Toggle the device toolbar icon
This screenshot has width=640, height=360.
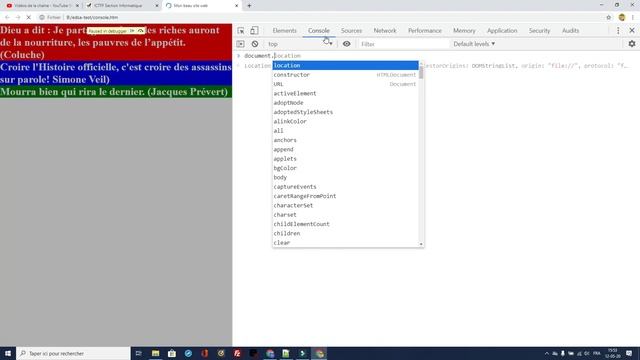pos(254,31)
